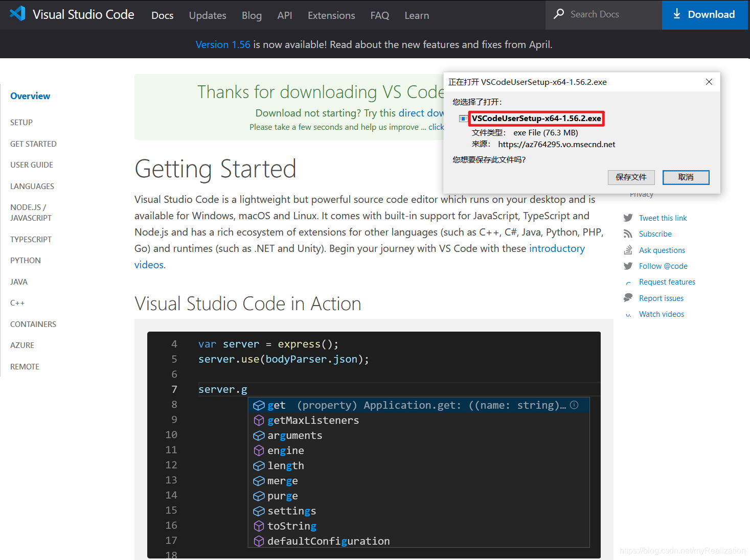
Task: Click the Visual Studio Code logo icon
Action: click(x=17, y=14)
